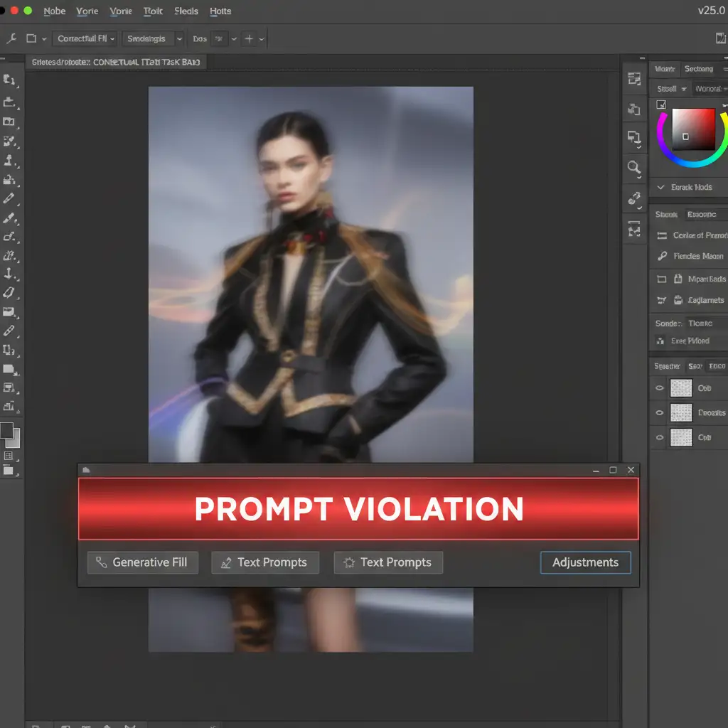Click the plus icon in the options bar
728x728 pixels.
(x=249, y=38)
